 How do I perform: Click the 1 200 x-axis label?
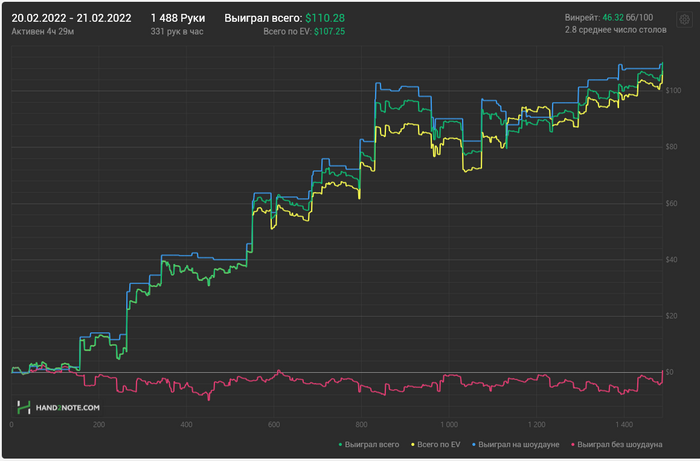536,425
